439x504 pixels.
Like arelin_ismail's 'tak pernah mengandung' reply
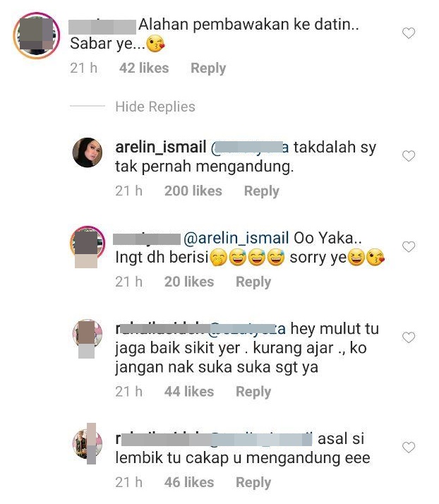[x=409, y=156]
